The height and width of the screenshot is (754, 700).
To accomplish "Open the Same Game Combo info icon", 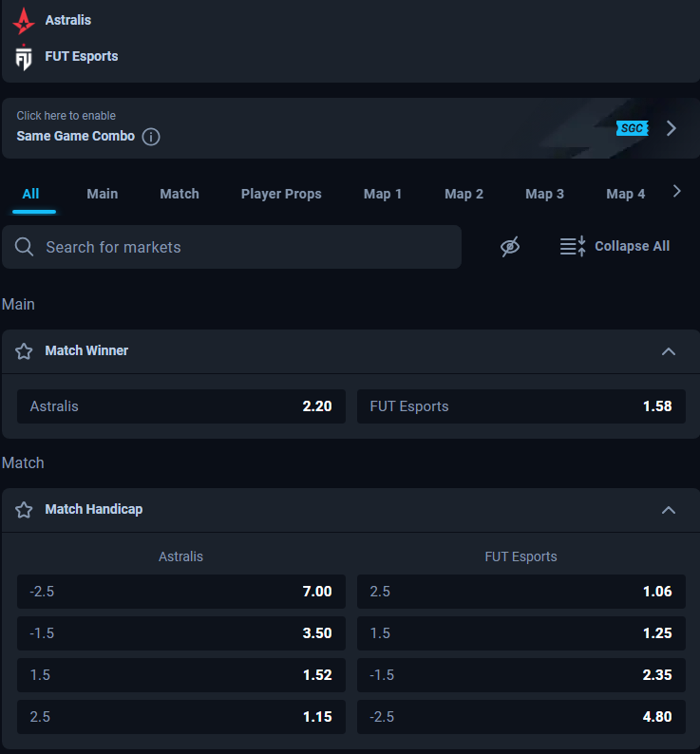I will (x=151, y=137).
